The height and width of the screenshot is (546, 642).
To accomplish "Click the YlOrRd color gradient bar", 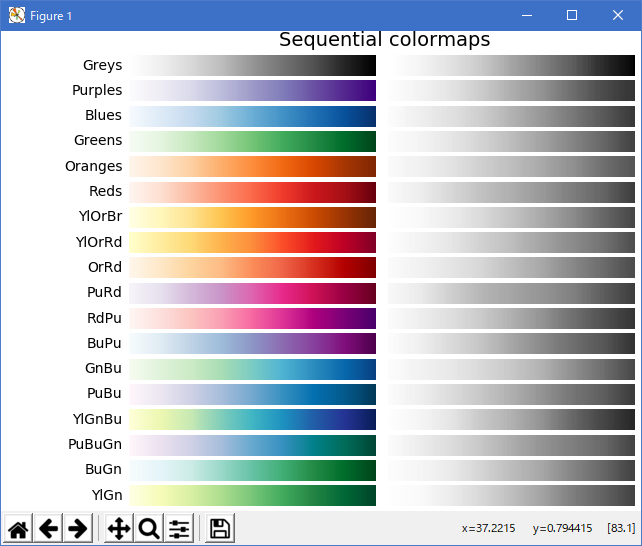I will click(x=253, y=242).
